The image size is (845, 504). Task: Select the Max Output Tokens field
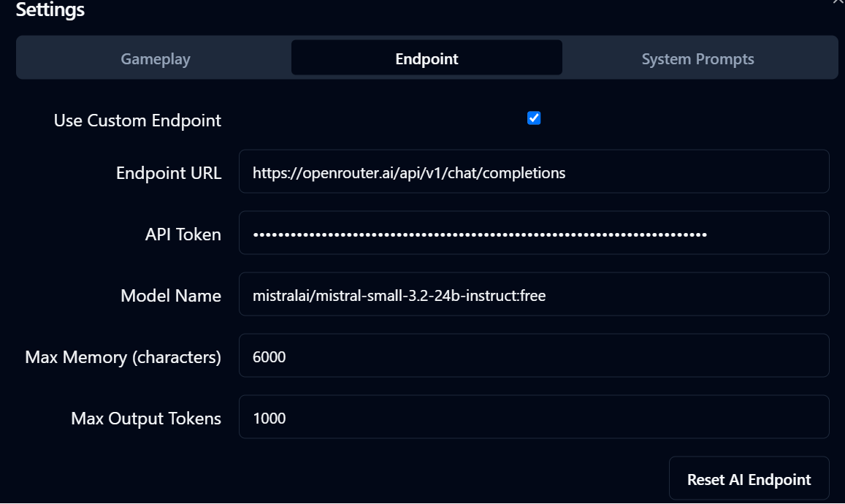coord(534,419)
